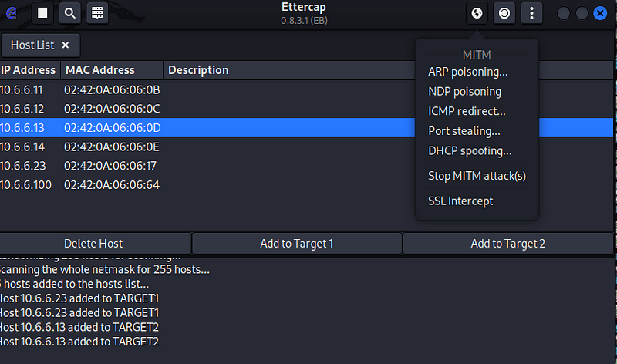Choose Port stealing... option
This screenshot has width=617, height=364.
click(x=464, y=130)
